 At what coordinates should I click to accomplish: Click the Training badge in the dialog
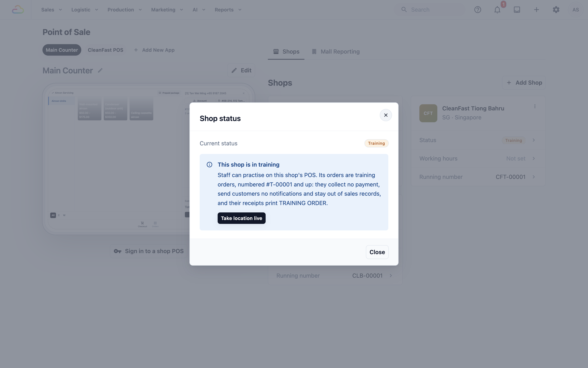(376, 143)
